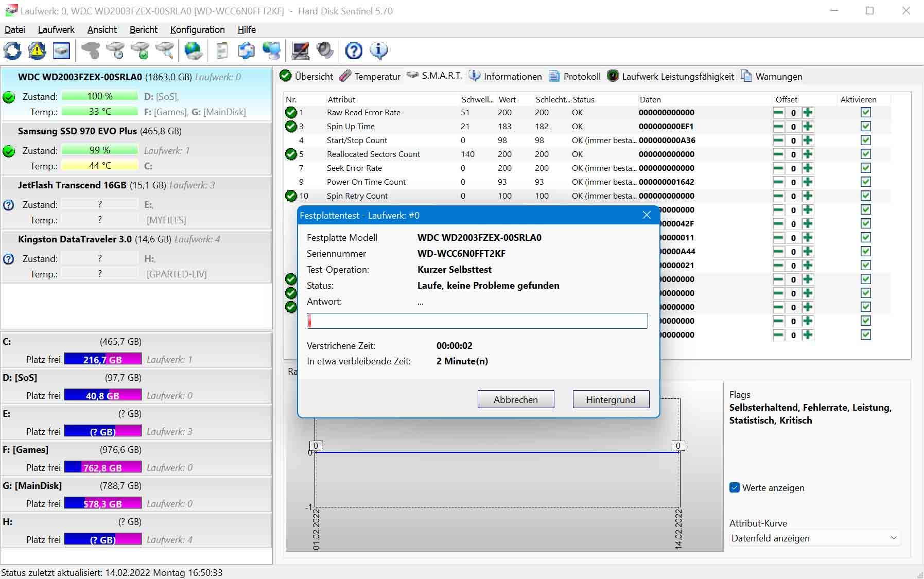
Task: Click the refresh toolbar icon
Action: [12, 50]
